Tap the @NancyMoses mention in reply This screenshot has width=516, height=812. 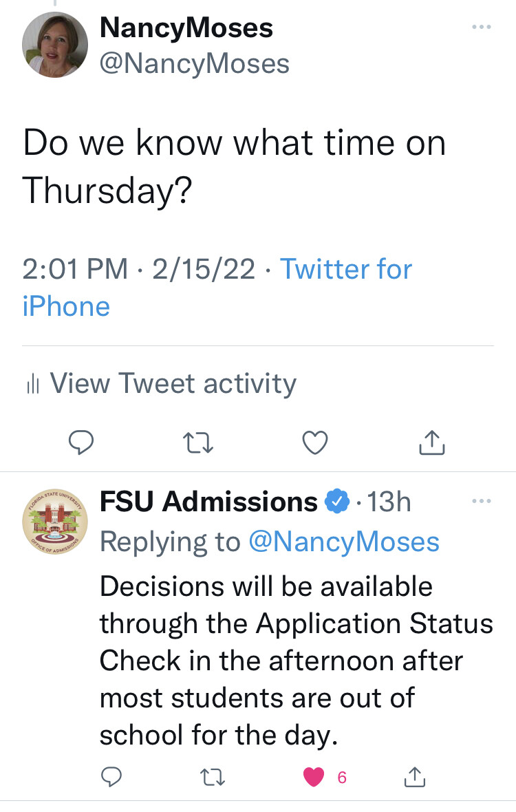(x=343, y=542)
